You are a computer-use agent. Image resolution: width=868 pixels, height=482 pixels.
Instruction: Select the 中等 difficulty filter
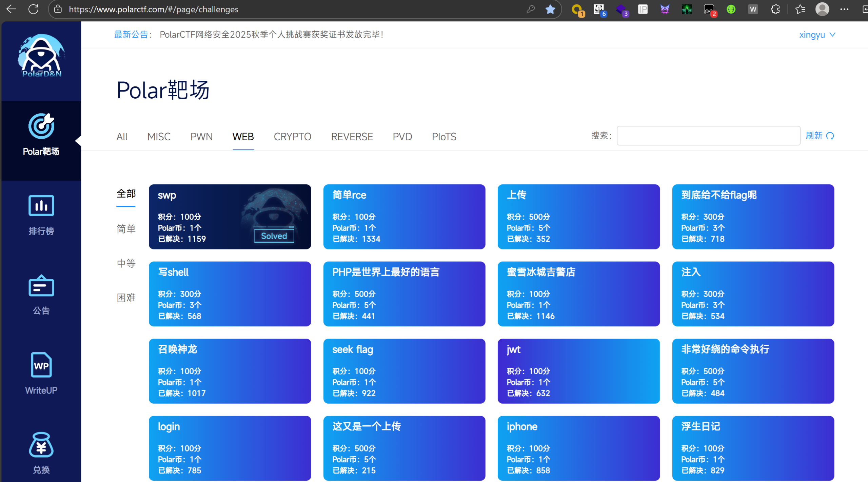(126, 263)
